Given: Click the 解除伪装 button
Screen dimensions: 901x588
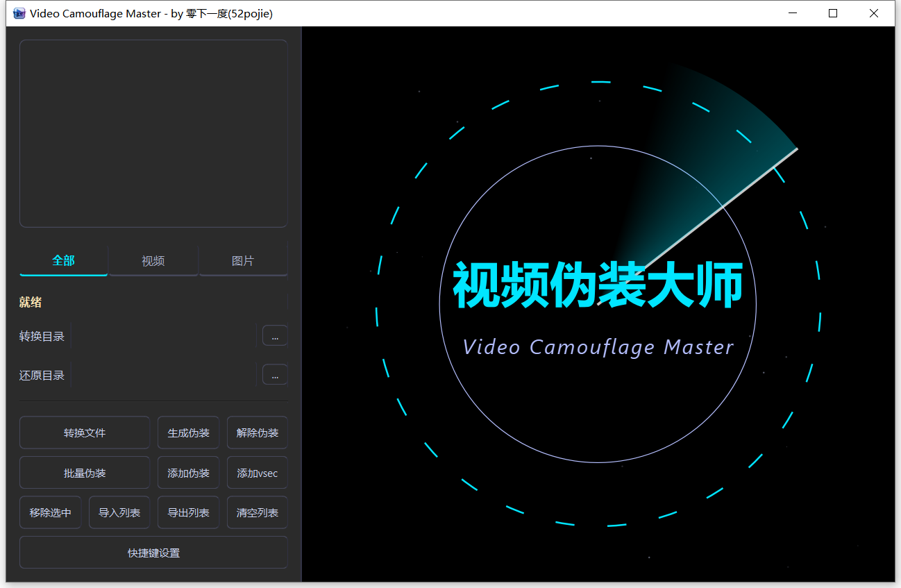Looking at the screenshot, I should (x=257, y=432).
